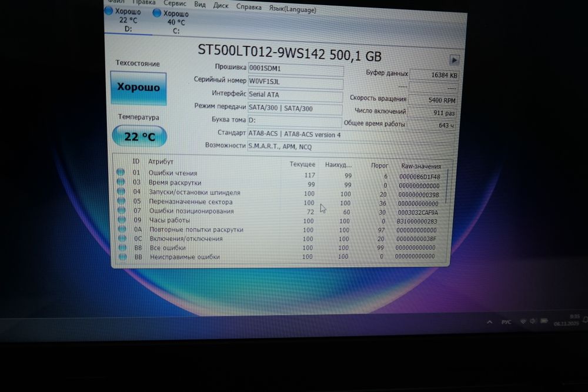
Task: Select row Часы работы attribute text
Action: pyautogui.click(x=169, y=220)
